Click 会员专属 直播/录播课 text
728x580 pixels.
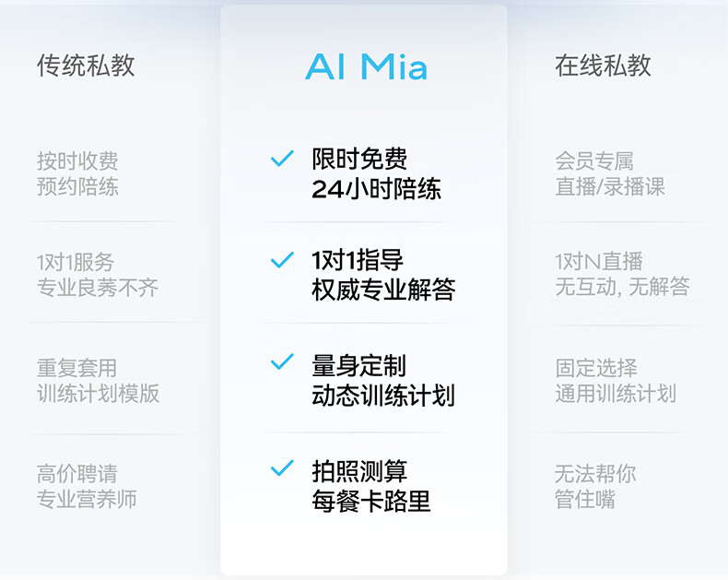pos(609,174)
